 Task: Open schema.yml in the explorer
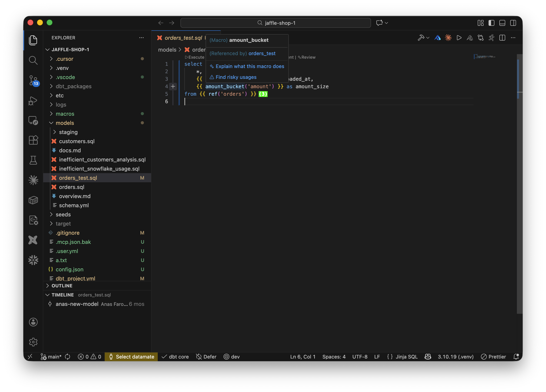97,205
